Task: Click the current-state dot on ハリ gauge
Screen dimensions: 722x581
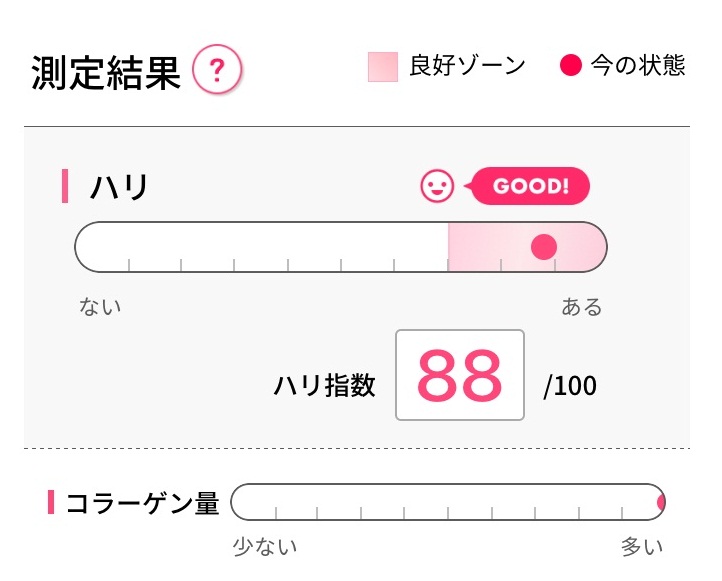Action: 544,247
